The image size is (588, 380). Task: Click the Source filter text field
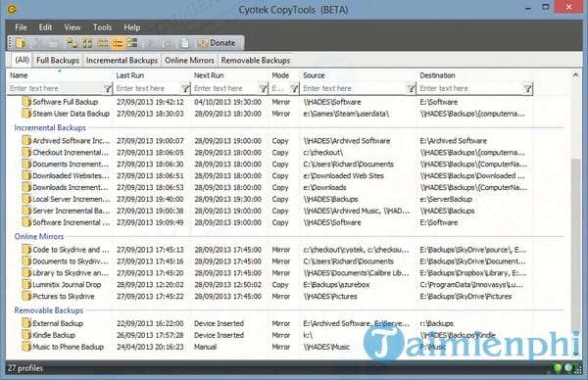[x=355, y=88]
